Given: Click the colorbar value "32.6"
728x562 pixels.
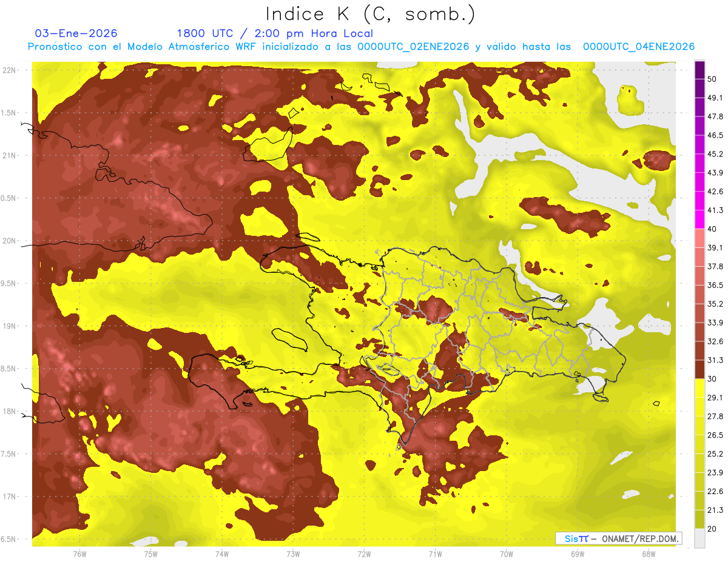Looking at the screenshot, I should 715,341.
